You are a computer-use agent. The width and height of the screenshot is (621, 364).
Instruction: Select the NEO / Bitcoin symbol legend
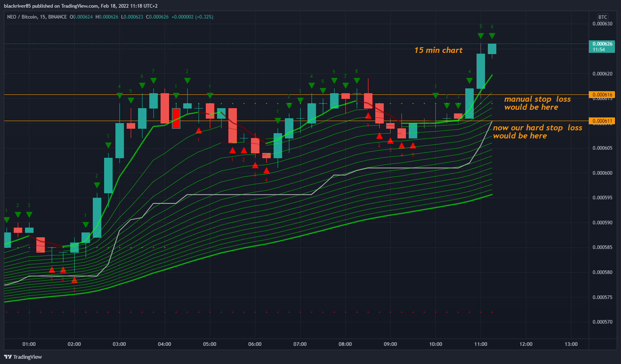[37, 17]
